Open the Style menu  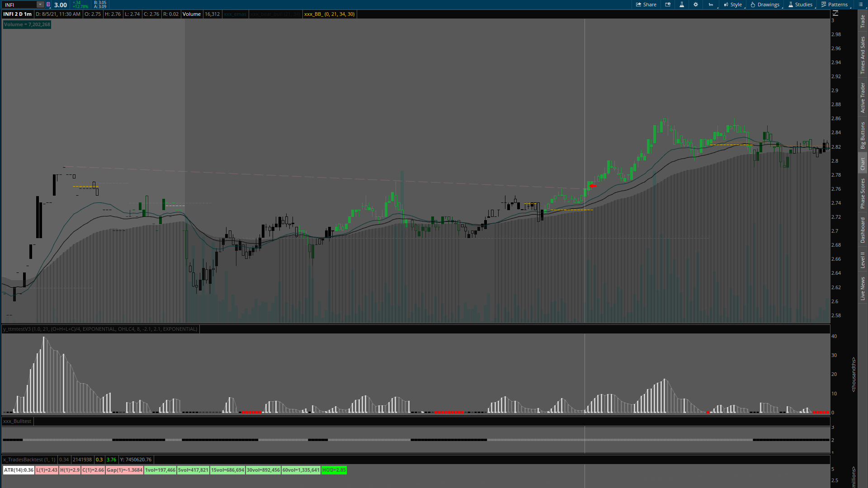tap(733, 5)
